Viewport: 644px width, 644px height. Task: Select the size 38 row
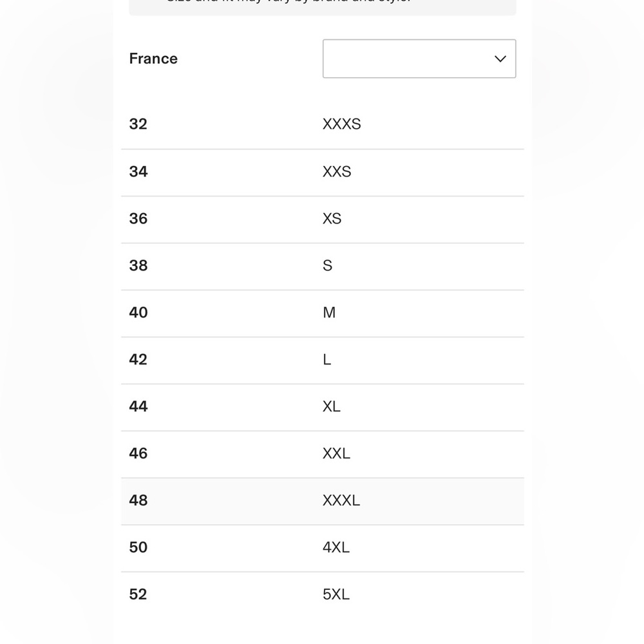click(x=138, y=266)
